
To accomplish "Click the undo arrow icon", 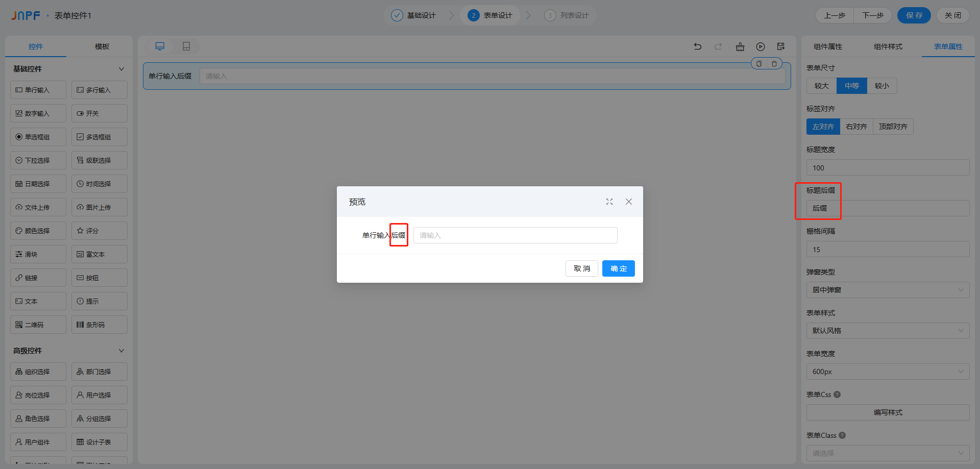I will click(698, 46).
